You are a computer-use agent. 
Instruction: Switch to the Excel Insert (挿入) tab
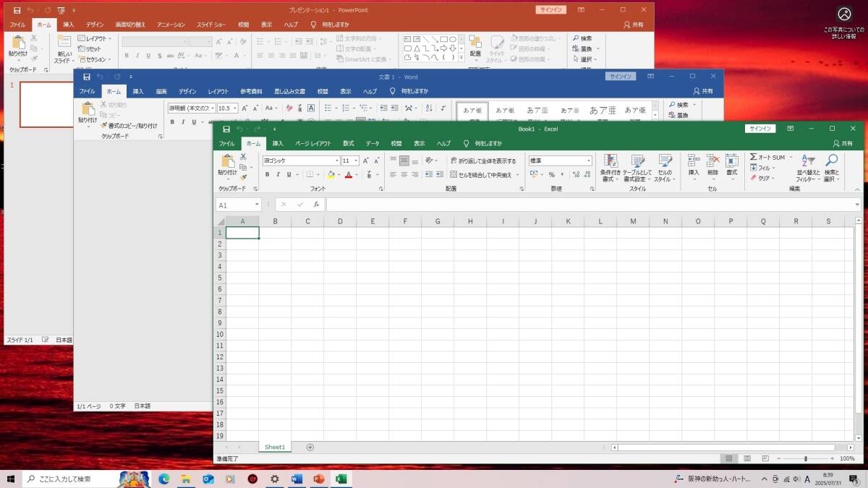coord(278,144)
